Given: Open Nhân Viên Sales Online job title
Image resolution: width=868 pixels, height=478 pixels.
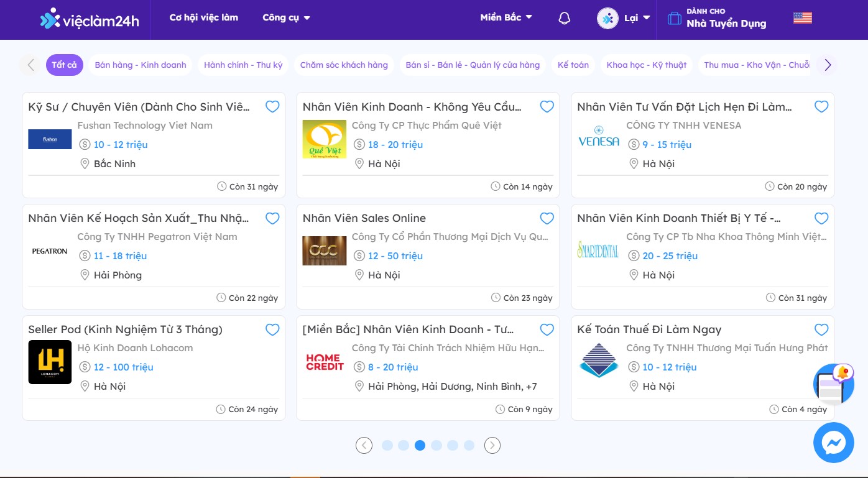Looking at the screenshot, I should point(364,218).
